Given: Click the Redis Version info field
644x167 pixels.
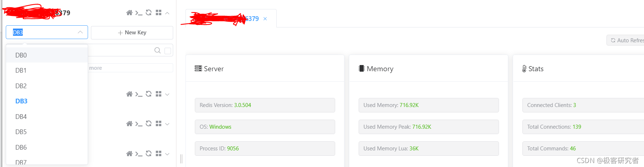Looking at the screenshot, I should (265, 105).
